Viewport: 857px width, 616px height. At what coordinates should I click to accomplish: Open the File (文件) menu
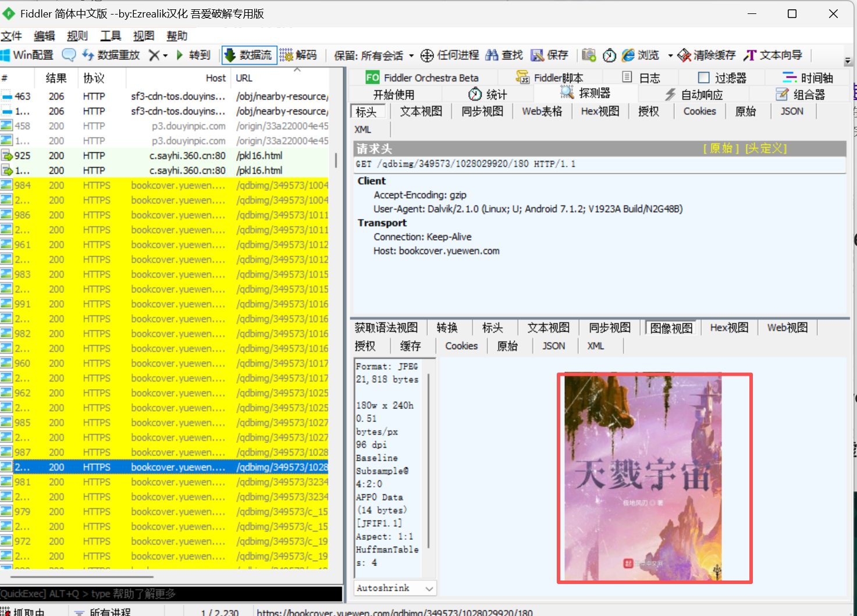[x=11, y=36]
